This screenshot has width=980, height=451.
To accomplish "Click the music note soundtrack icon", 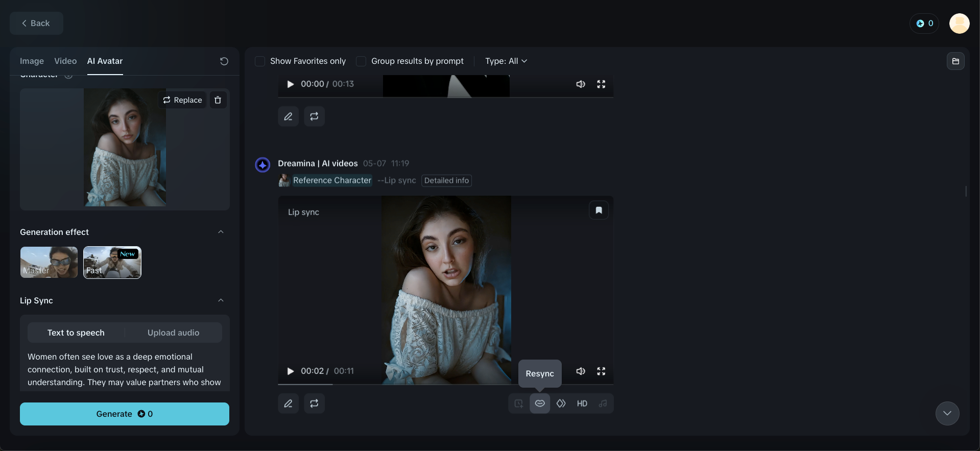I will (603, 403).
